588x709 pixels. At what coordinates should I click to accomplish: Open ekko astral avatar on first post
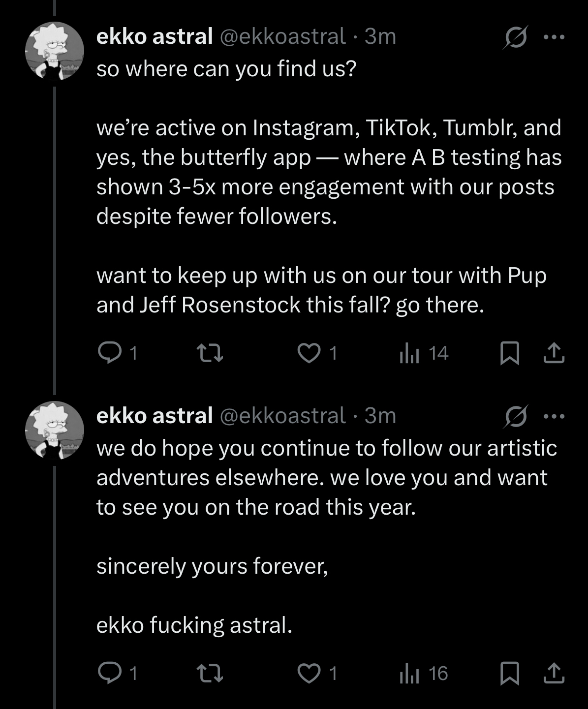click(x=55, y=51)
